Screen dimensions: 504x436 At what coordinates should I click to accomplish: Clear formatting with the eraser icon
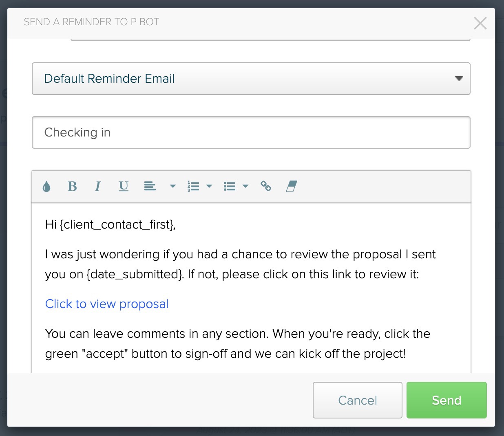pyautogui.click(x=292, y=187)
